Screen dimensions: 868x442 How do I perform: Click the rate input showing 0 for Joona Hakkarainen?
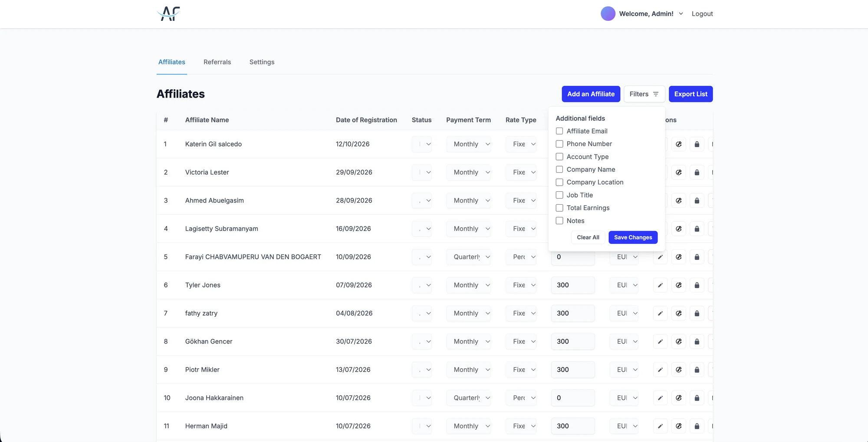pos(572,398)
